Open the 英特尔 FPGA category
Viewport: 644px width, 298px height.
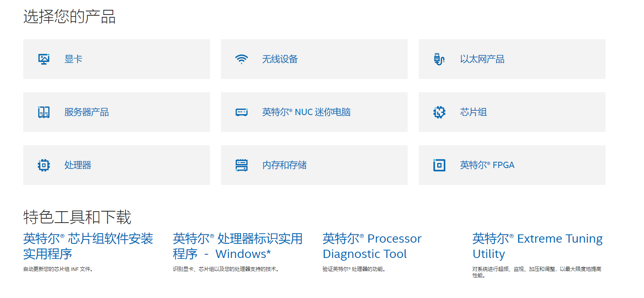pyautogui.click(x=512, y=165)
